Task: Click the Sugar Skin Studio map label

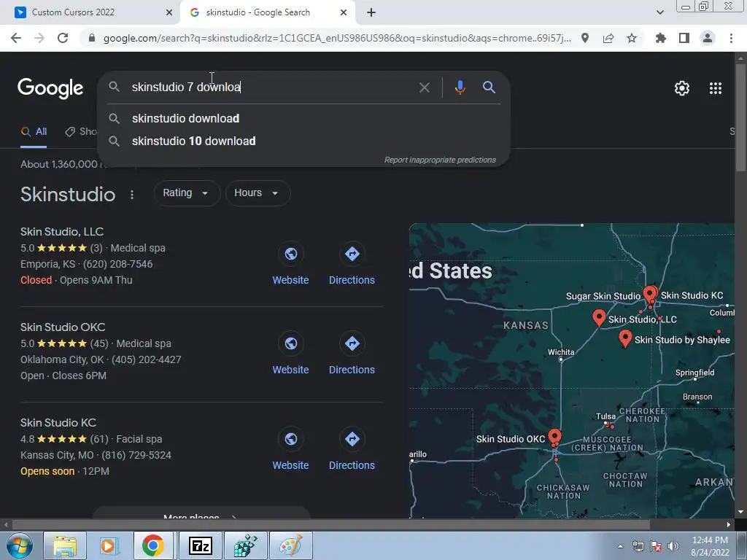Action: point(603,296)
